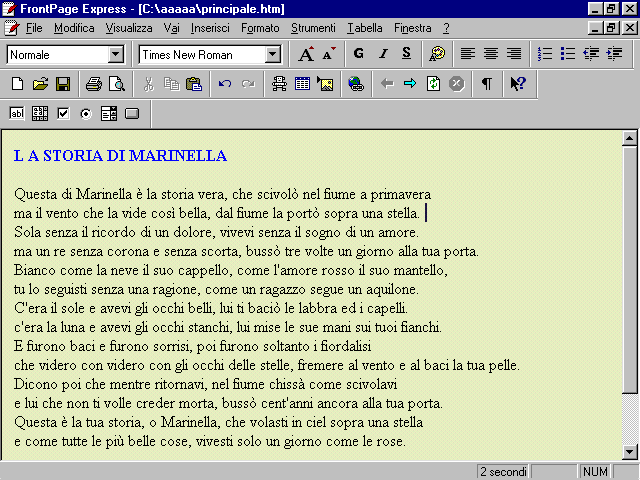Open the Finestra menu
640x480 pixels.
413,28
